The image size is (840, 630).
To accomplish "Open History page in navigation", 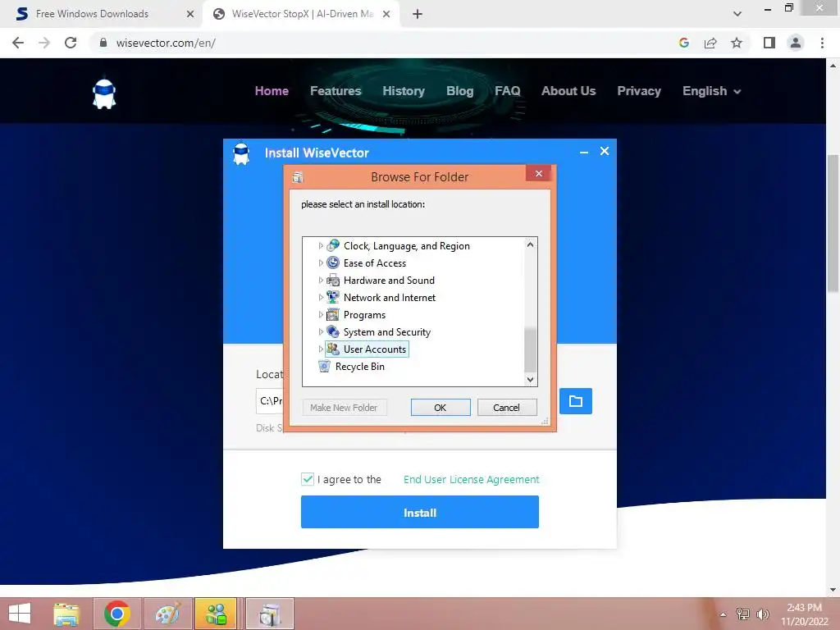I will 404,91.
